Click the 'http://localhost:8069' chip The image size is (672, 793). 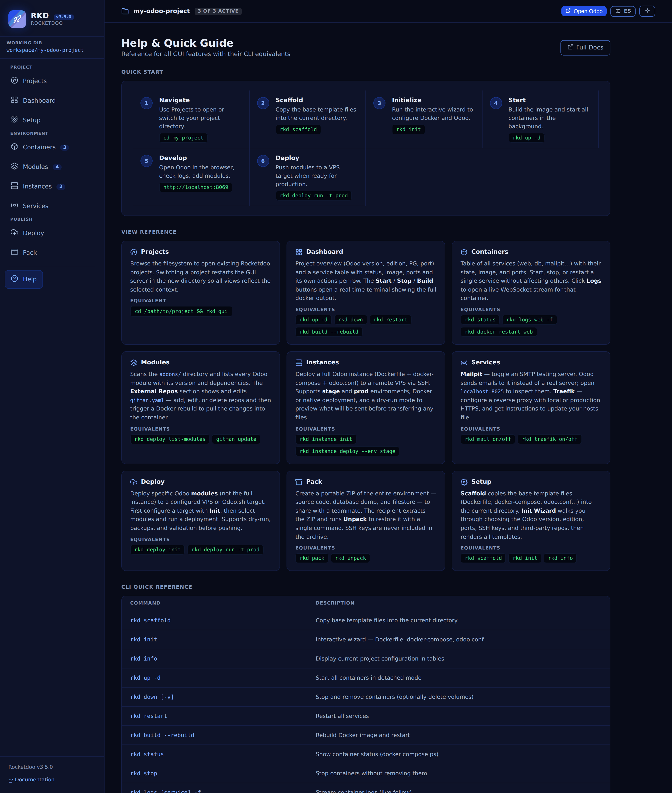click(x=196, y=187)
